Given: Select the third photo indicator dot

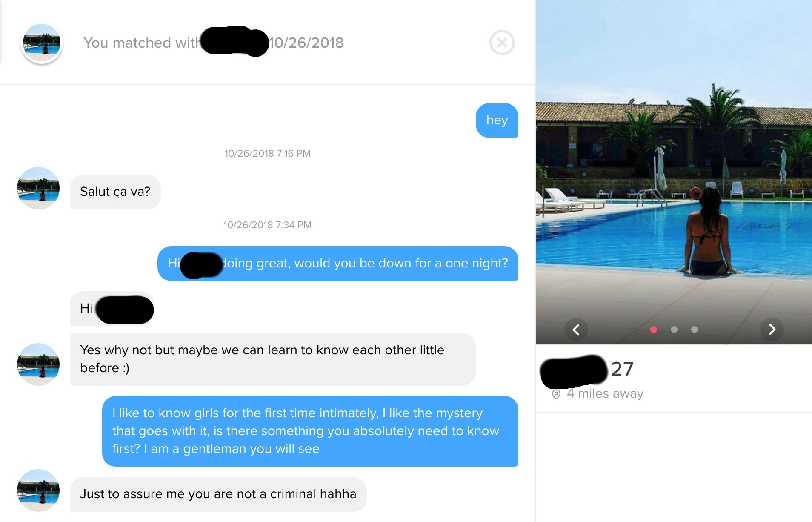Looking at the screenshot, I should pyautogui.click(x=695, y=330).
